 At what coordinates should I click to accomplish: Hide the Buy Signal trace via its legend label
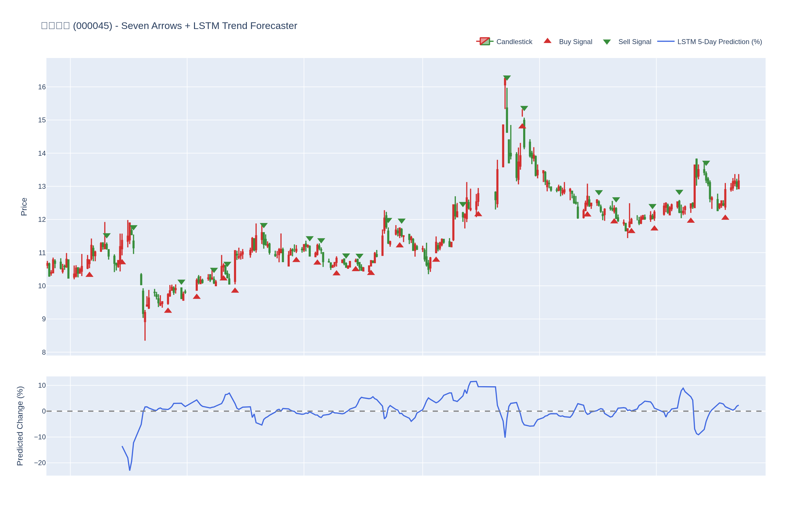click(x=575, y=42)
